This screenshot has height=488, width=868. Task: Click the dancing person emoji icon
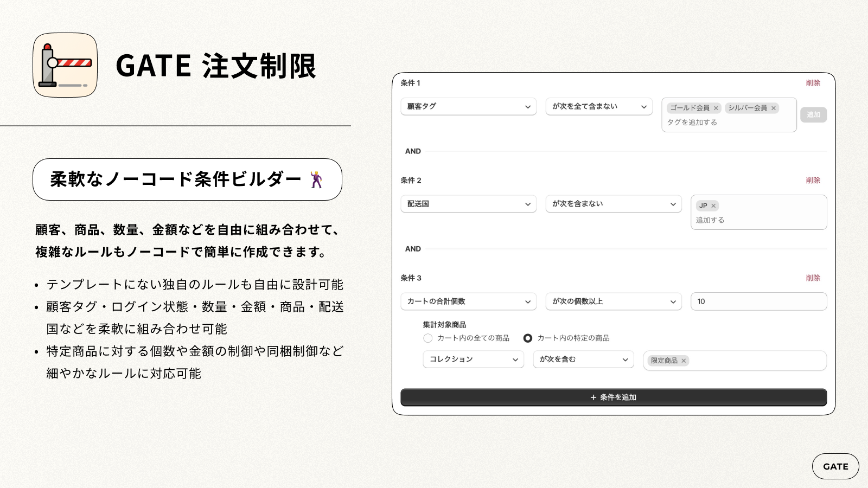(316, 179)
